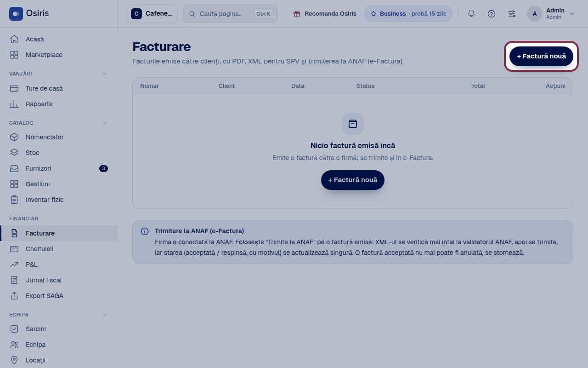Click the Total column header
This screenshot has width=588, height=368.
[x=478, y=86]
